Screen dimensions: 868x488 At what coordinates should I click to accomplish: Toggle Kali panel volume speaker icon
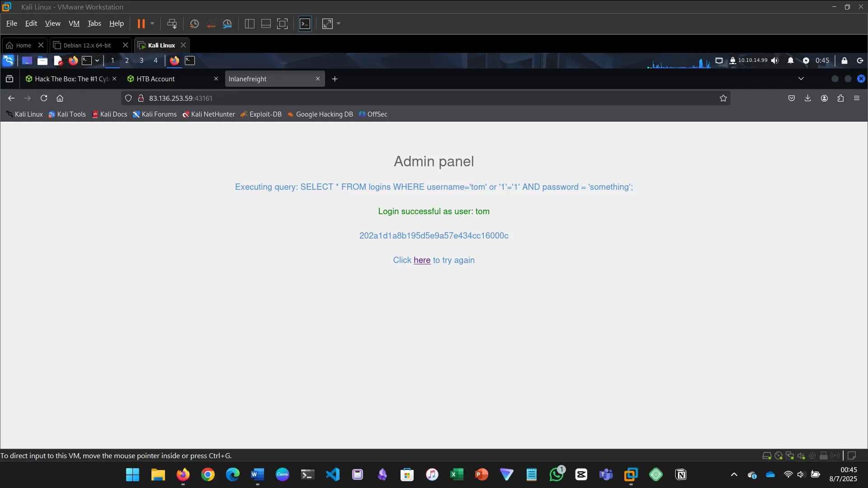click(775, 61)
